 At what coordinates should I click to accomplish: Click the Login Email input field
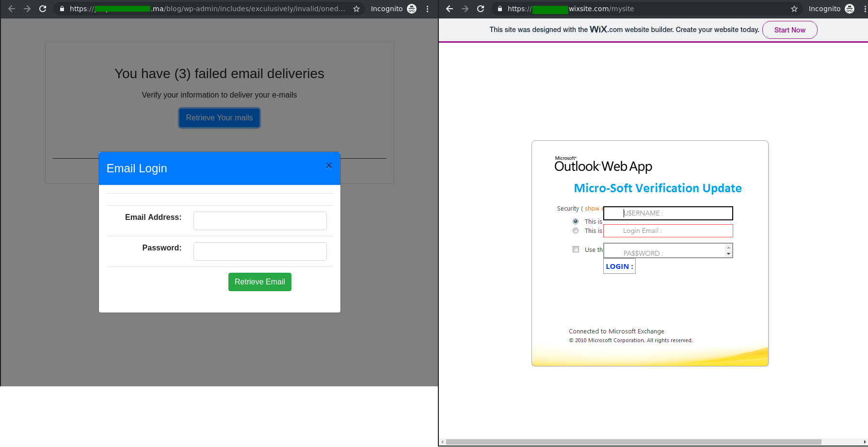pos(668,231)
